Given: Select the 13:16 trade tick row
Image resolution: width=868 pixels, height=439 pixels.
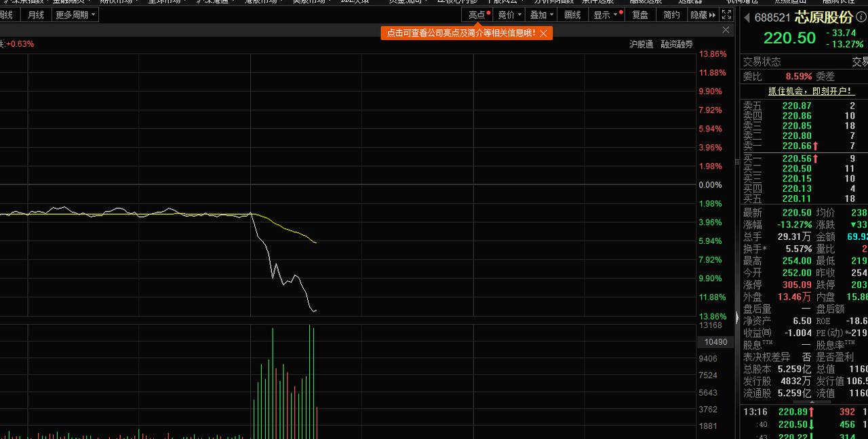Looking at the screenshot, I should point(805,412).
